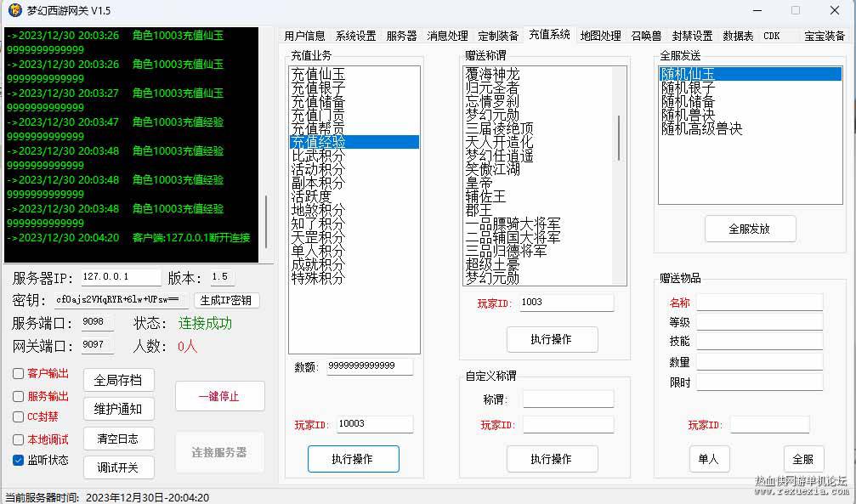Open the 宝宝装备 tab
Screen dimensions: 856x504
tap(825, 36)
